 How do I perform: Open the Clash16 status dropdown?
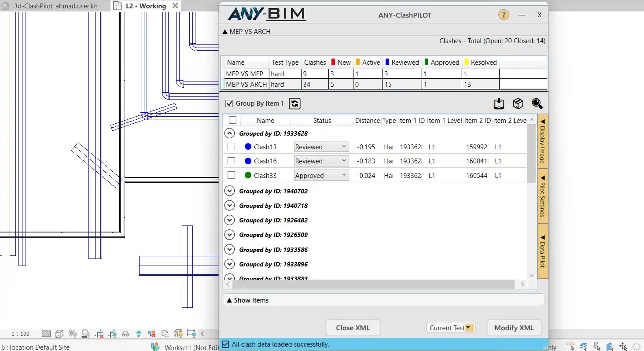(321, 161)
